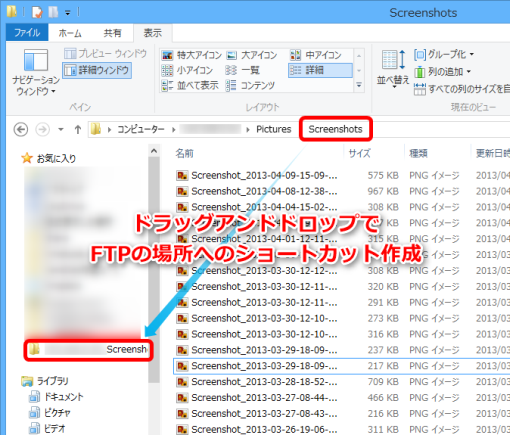The height and width of the screenshot is (435, 510).
Task: Select file Screenshot_2013-04-08-12-38
Action: click(x=264, y=191)
